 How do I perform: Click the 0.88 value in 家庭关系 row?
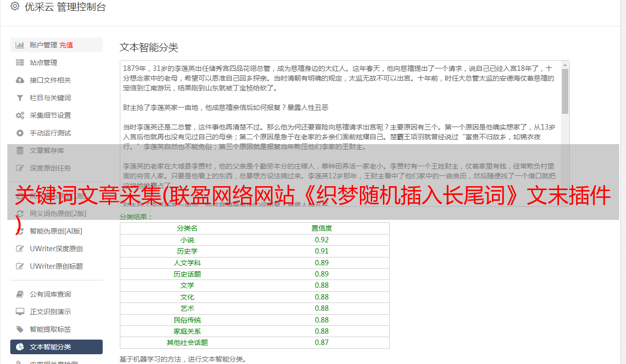[322, 331]
